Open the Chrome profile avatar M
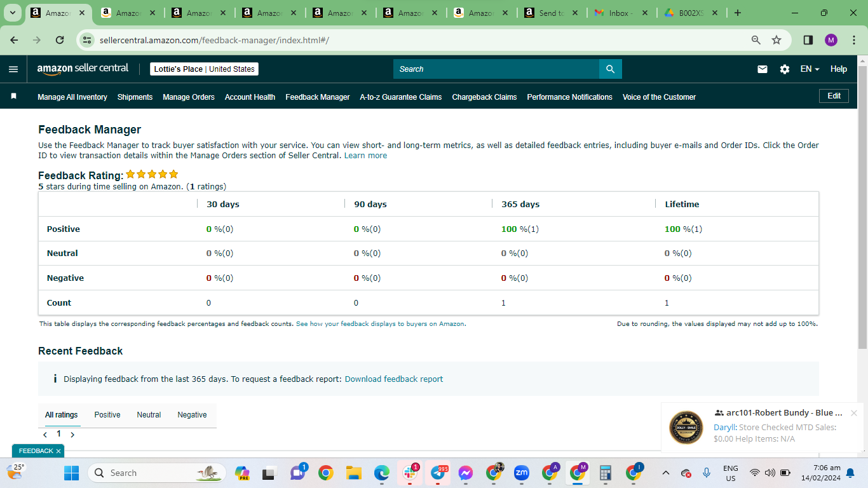The image size is (868, 488). tap(831, 39)
